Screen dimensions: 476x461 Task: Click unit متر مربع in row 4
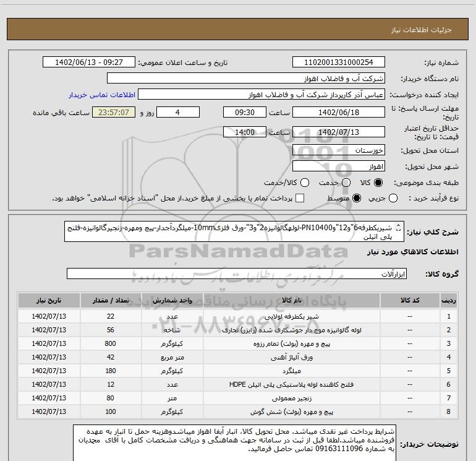(172, 358)
